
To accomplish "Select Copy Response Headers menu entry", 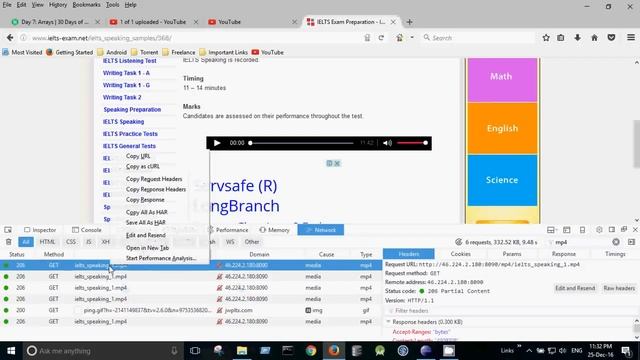I will [x=156, y=189].
